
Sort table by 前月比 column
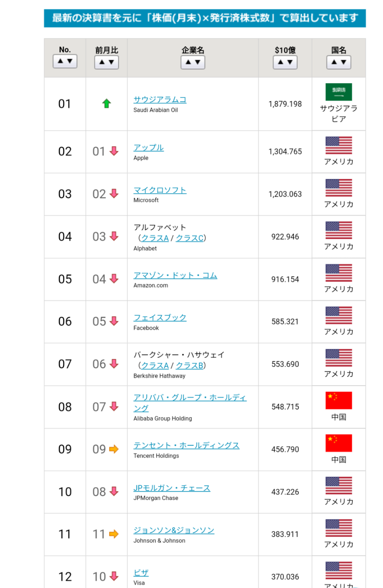(x=107, y=62)
